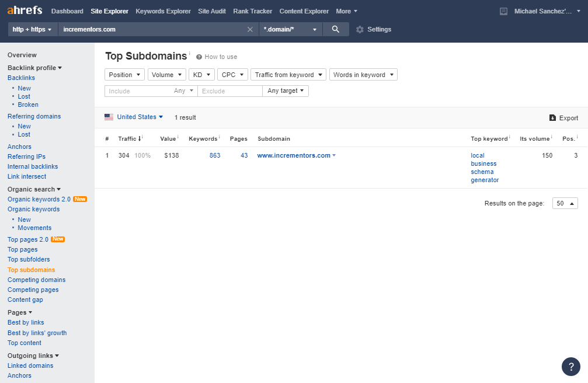The width and height of the screenshot is (588, 383).
Task: Open the CPC filter
Action: point(232,75)
